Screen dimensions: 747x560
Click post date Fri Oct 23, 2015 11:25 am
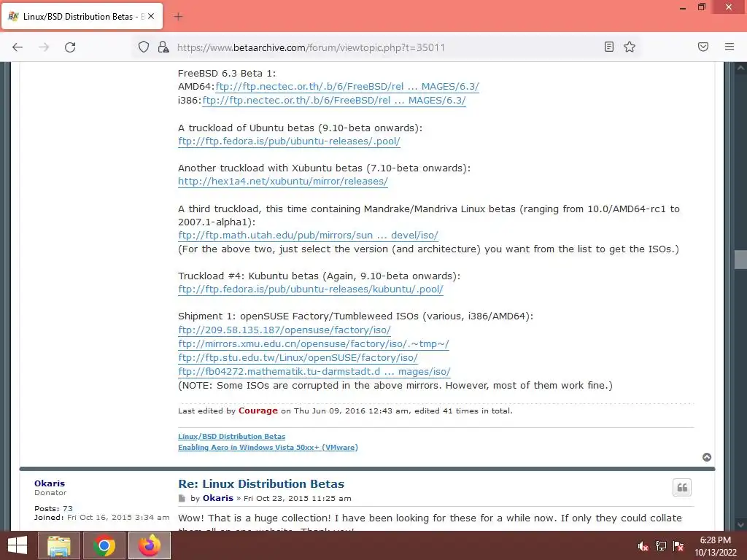(x=298, y=499)
